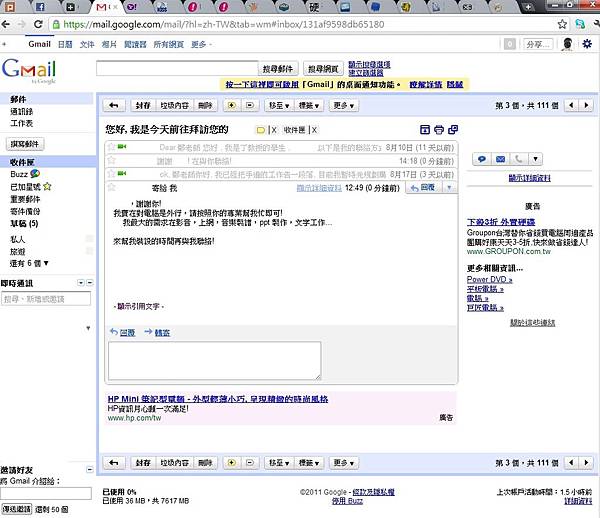This screenshot has width=600, height=518.
Task: Open the dropdown arrow in contact panel
Action: coord(535,159)
